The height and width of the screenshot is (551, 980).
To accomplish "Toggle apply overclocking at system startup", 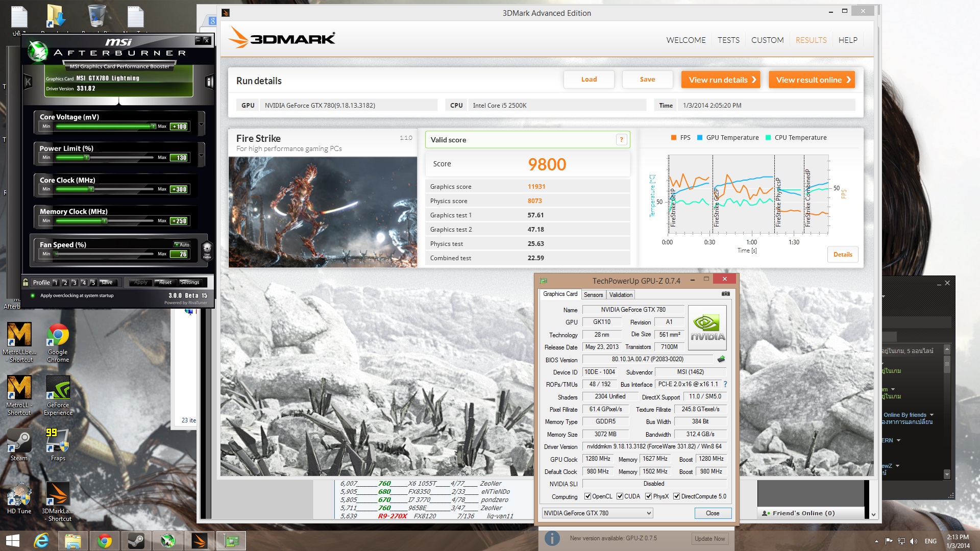I will coord(33,295).
